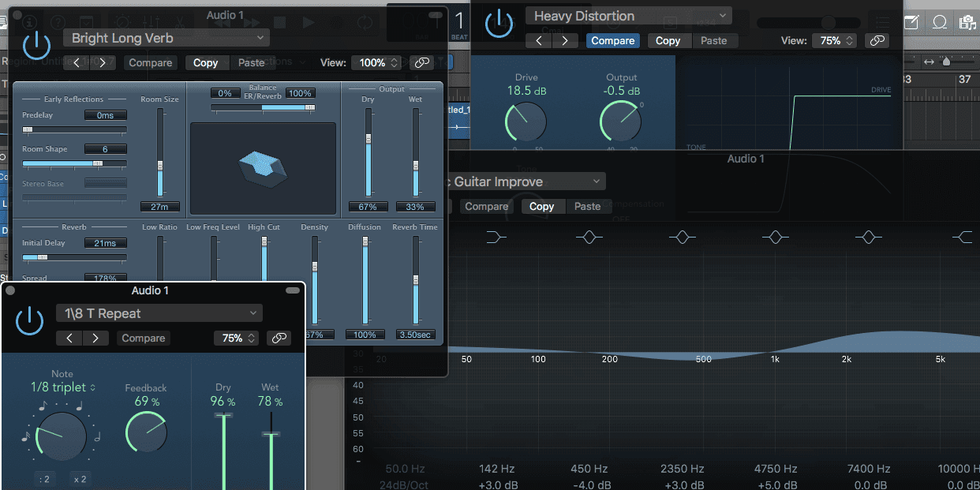Bypass the Bright Long Verb plugin with its power button
Image resolution: width=980 pixels, height=490 pixels.
36,47
